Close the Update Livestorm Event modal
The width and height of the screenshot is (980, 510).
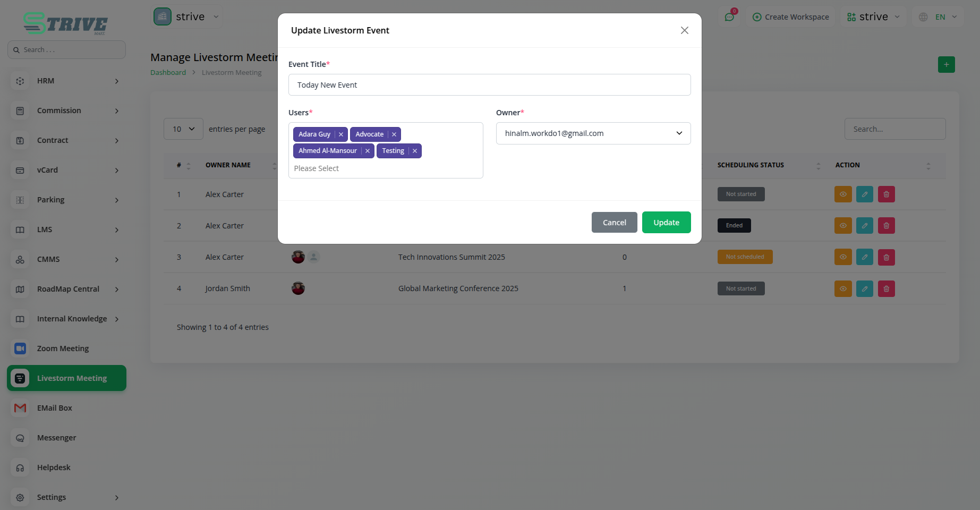685,30
